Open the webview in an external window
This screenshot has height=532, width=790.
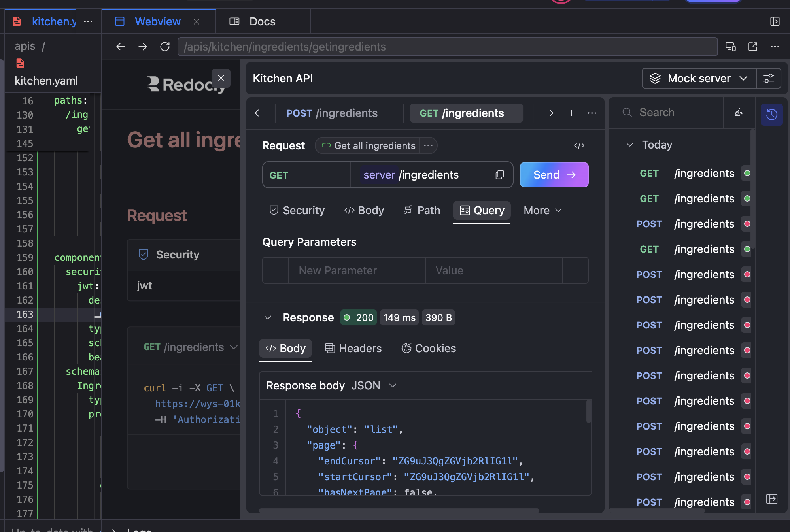point(753,47)
